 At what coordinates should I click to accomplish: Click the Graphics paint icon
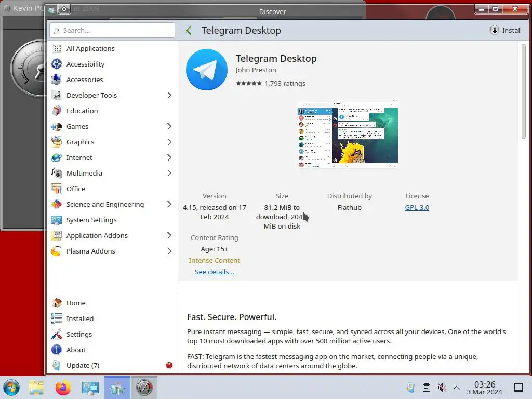57,142
